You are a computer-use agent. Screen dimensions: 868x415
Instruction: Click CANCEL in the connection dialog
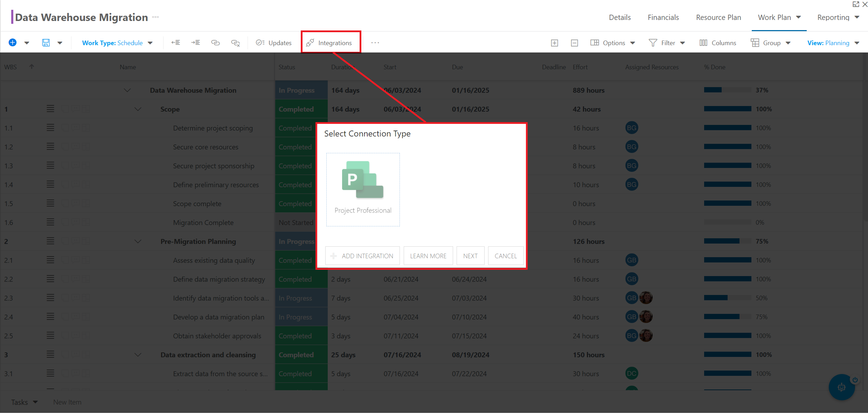506,256
